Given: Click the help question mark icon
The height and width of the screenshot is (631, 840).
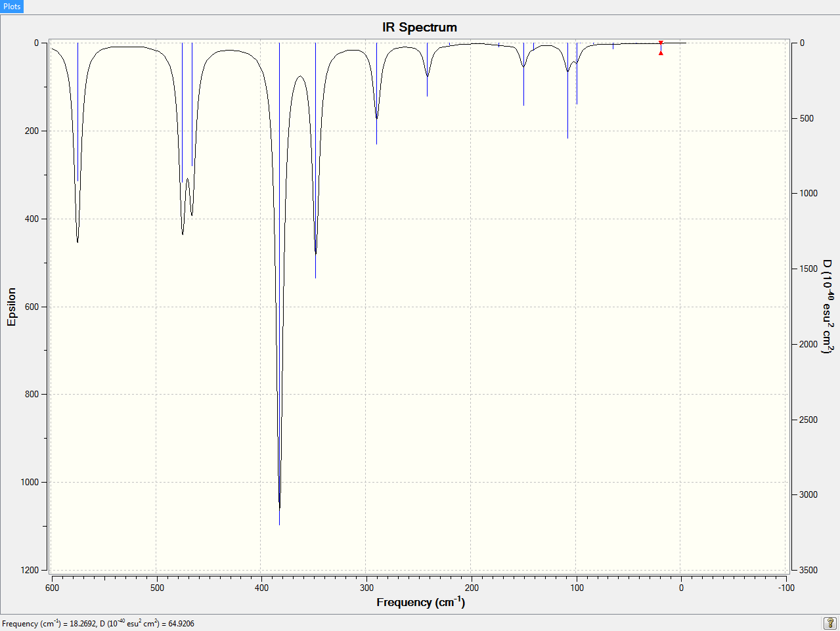Looking at the screenshot, I should click(x=830, y=623).
